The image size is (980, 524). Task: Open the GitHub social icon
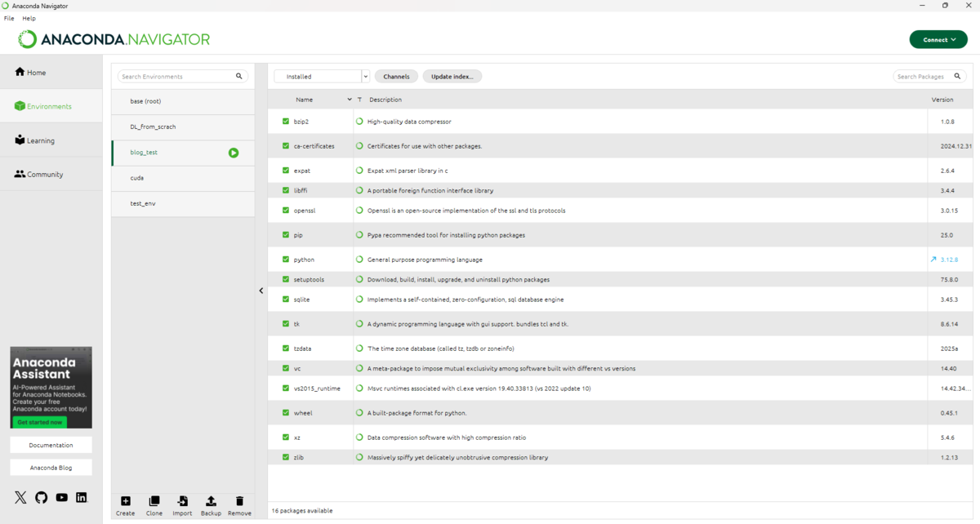[x=41, y=497]
